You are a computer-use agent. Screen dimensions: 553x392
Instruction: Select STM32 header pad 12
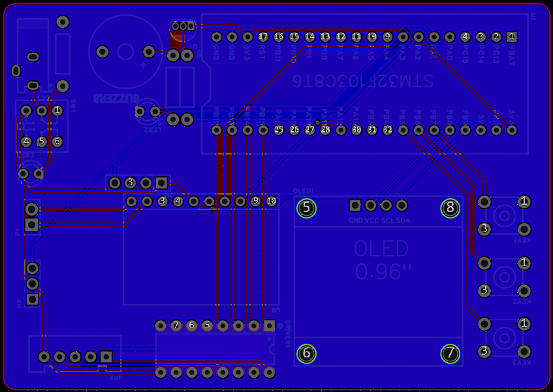click(x=341, y=37)
